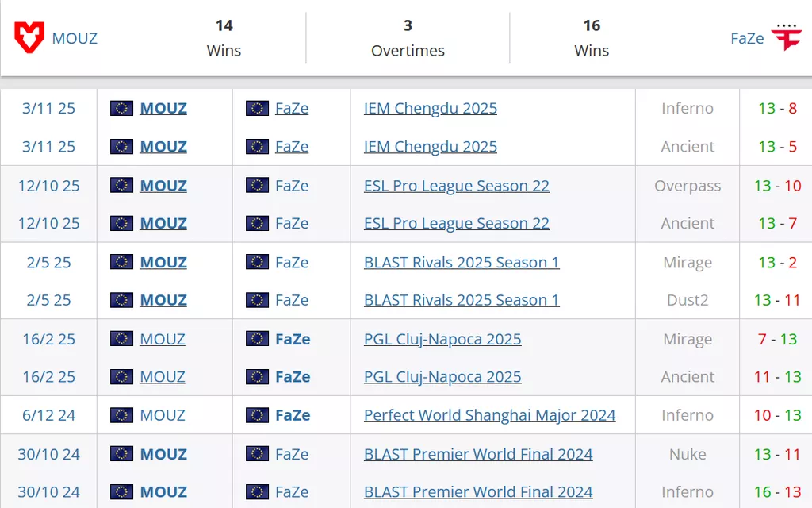The width and height of the screenshot is (812, 508).
Task: Click bold FaZe link in Shanghai Major row
Action: (x=293, y=415)
